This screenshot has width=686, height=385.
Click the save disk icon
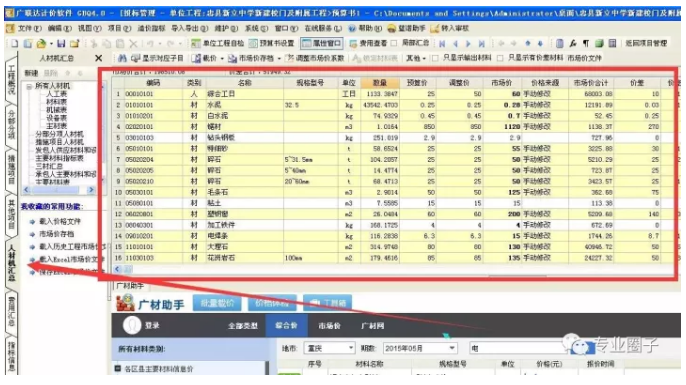click(x=61, y=43)
